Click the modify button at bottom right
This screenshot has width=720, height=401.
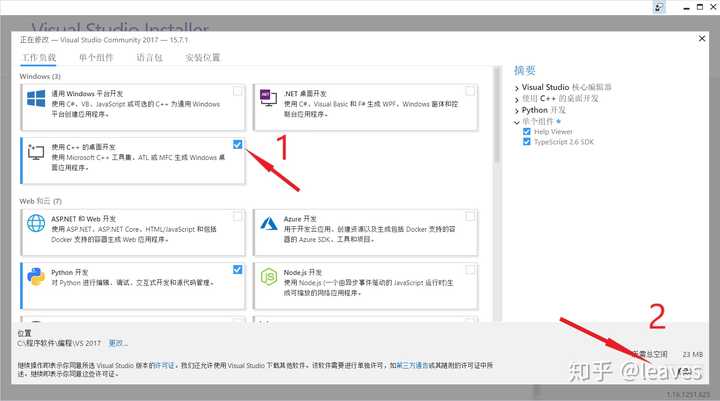[x=685, y=371]
